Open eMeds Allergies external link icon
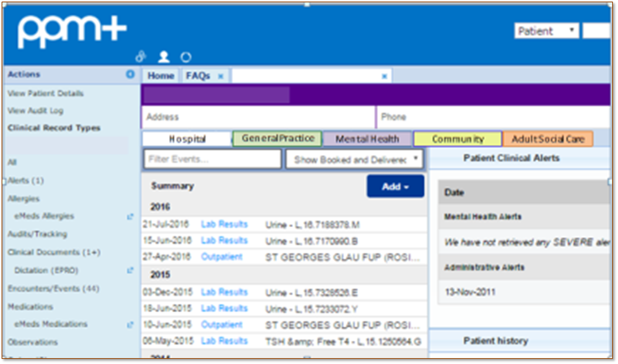This screenshot has width=618, height=364. (130, 217)
